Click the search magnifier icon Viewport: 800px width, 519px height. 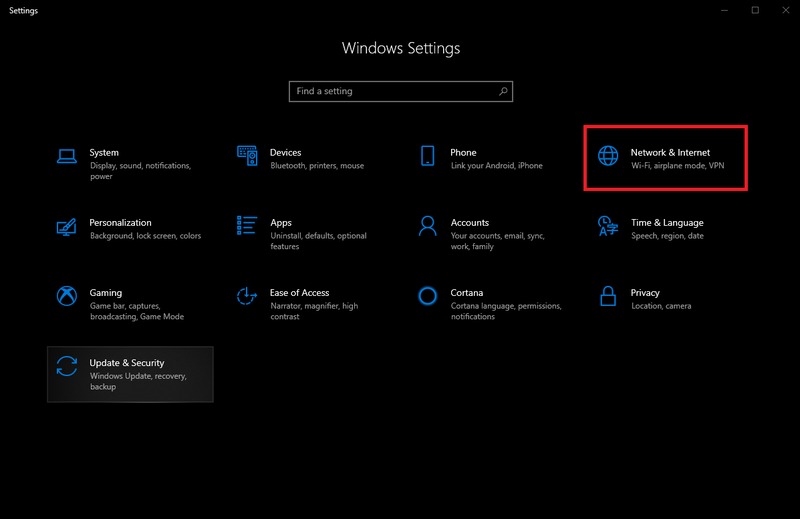(x=503, y=91)
